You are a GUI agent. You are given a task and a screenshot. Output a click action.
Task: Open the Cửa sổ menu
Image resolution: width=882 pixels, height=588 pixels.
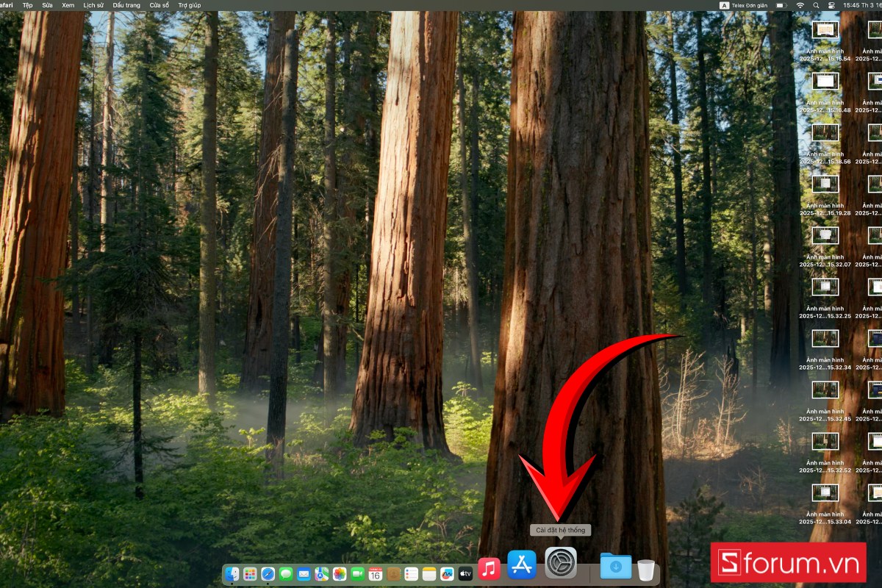coord(159,5)
